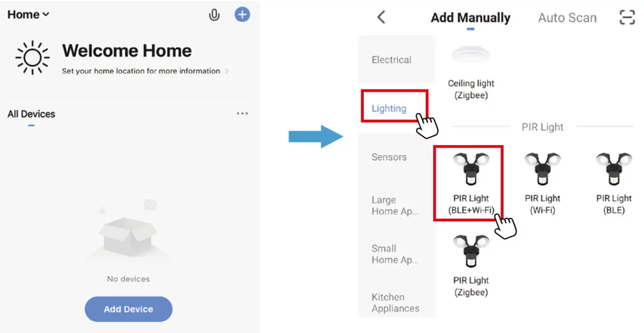This screenshot has width=644, height=333.
Task: Open the Electrical category
Action: click(x=391, y=60)
